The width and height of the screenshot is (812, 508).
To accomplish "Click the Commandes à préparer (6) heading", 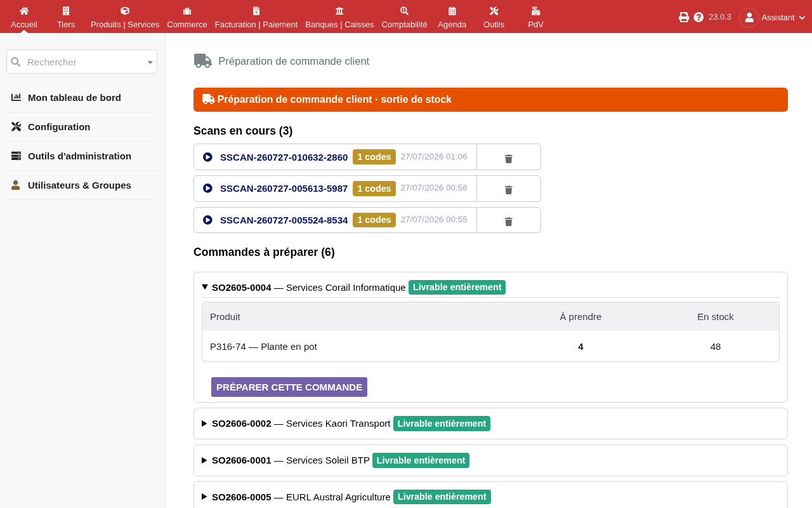I will click(x=264, y=252).
